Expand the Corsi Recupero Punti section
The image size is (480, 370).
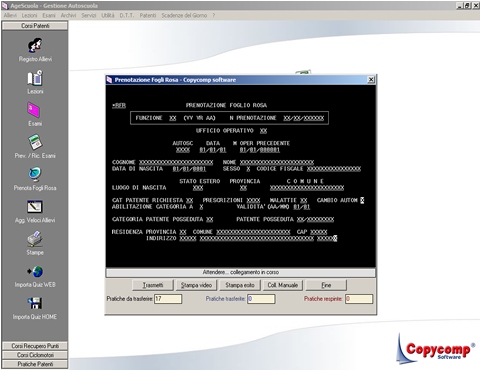[x=35, y=346]
